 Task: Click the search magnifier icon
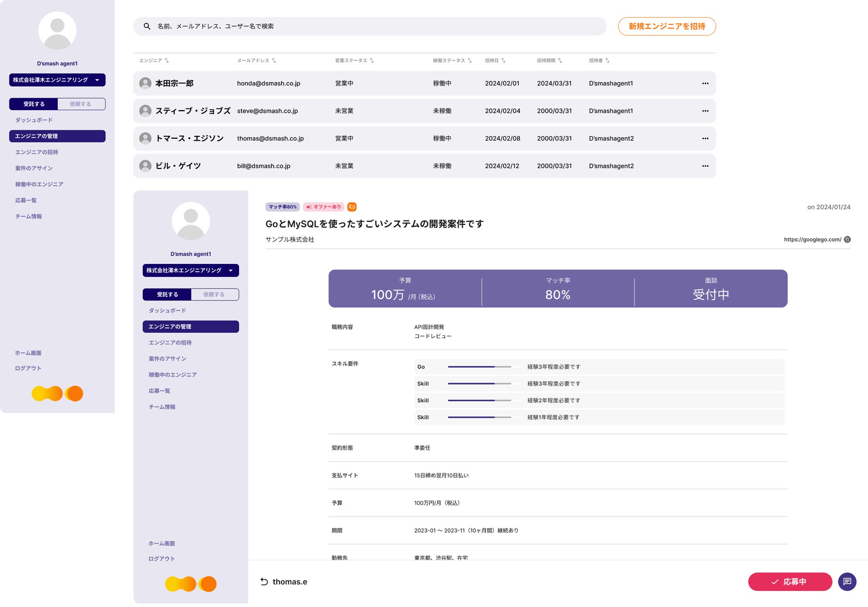147,27
